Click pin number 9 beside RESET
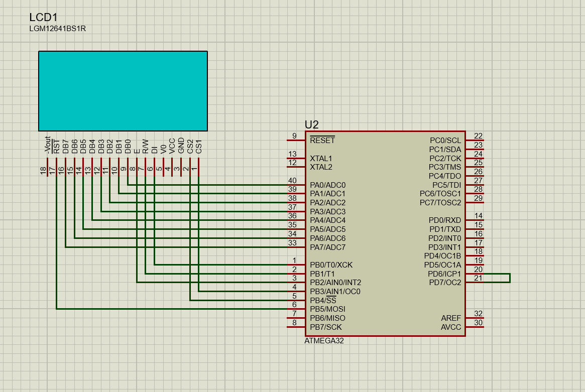Image resolution: width=585 pixels, height=392 pixels. (x=294, y=136)
